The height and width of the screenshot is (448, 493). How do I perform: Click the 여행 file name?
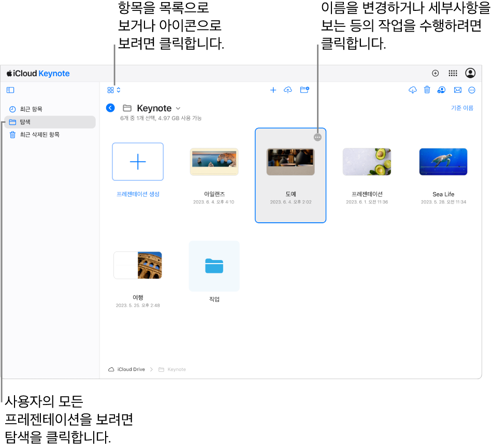click(138, 297)
